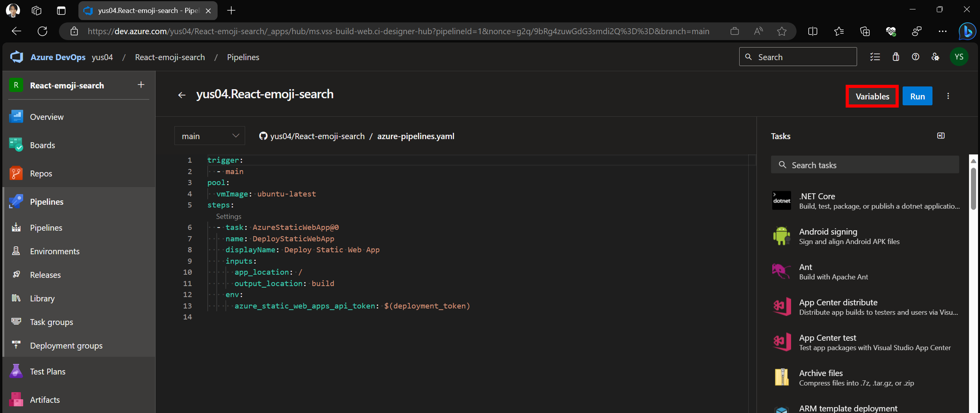Open the browser Workspaces icon
Viewport: 980px width, 413px height.
[36, 11]
